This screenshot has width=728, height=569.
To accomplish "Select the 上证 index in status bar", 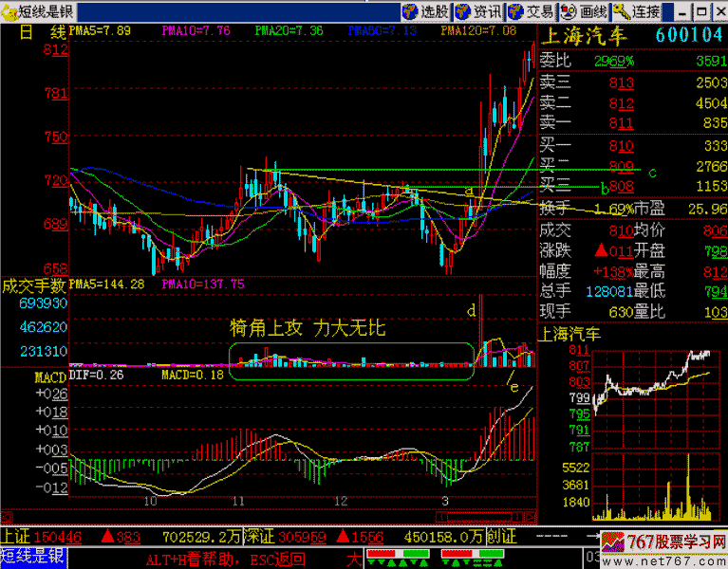I will tap(16, 538).
